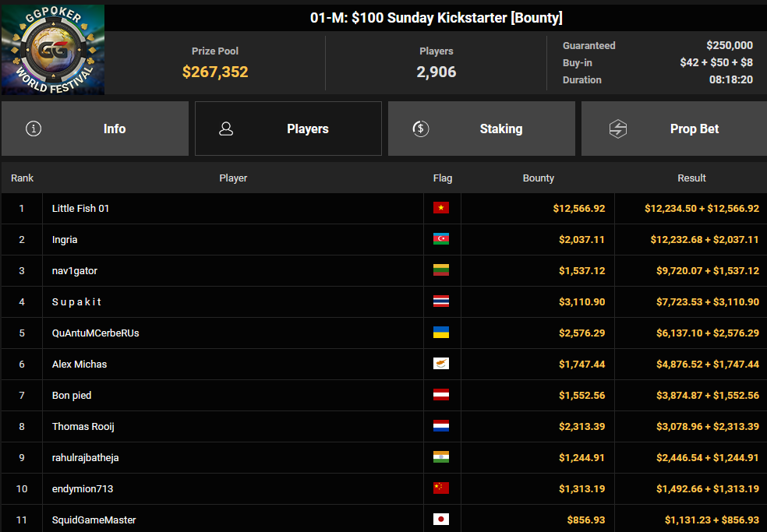Click the flag icon for Little Fish 01
767x532 pixels.
tap(441, 209)
